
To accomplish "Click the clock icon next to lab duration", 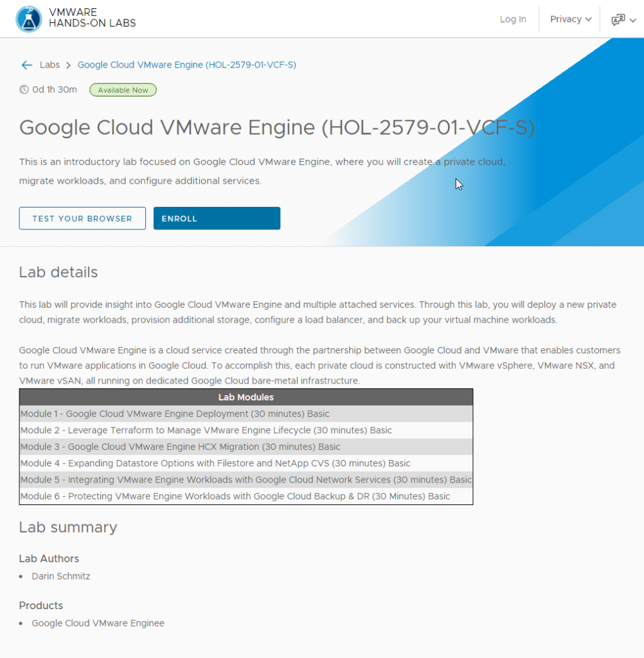I will coord(24,89).
